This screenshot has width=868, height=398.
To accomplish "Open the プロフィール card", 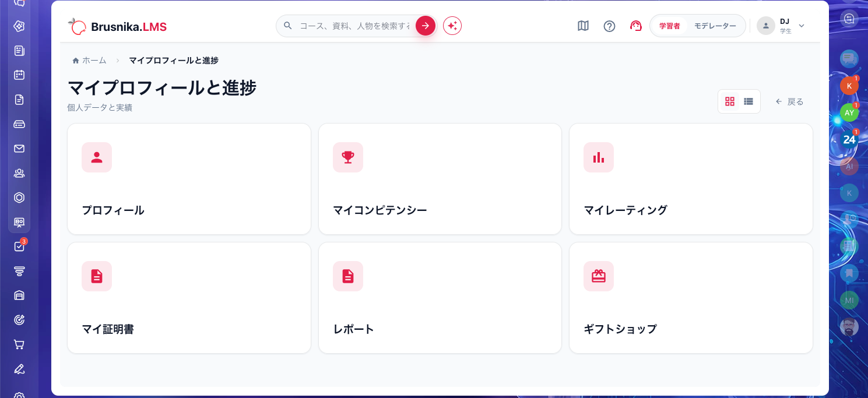I will tap(189, 179).
